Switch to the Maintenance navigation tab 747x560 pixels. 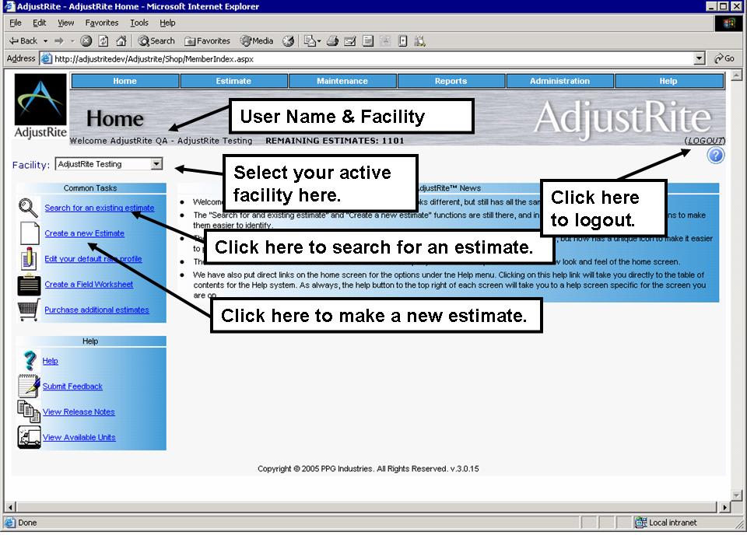pos(342,81)
